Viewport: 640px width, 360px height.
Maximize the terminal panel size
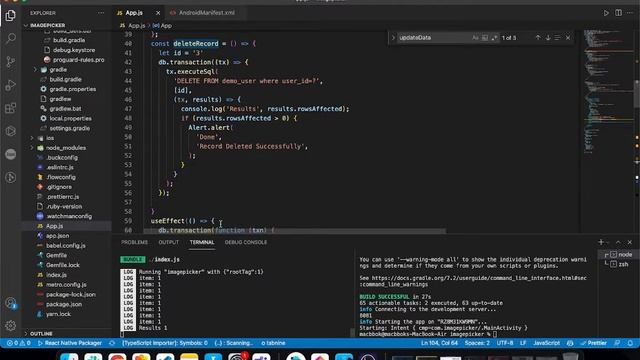[x=618, y=242]
